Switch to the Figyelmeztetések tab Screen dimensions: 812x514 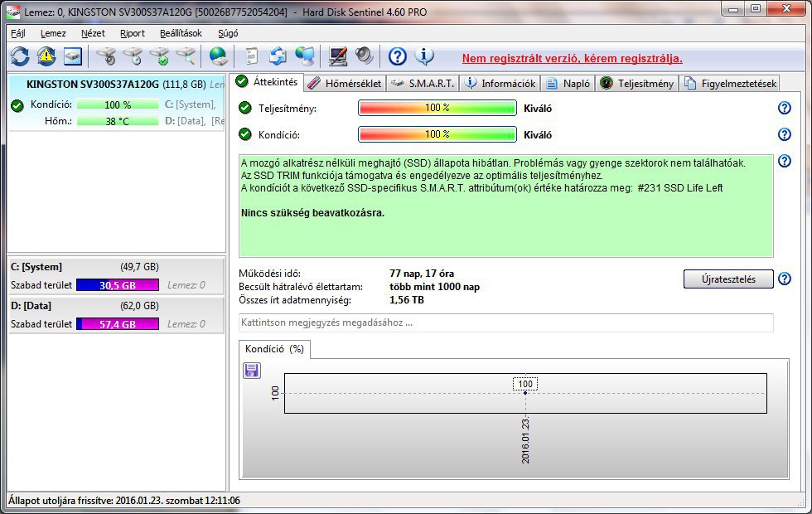pos(730,84)
